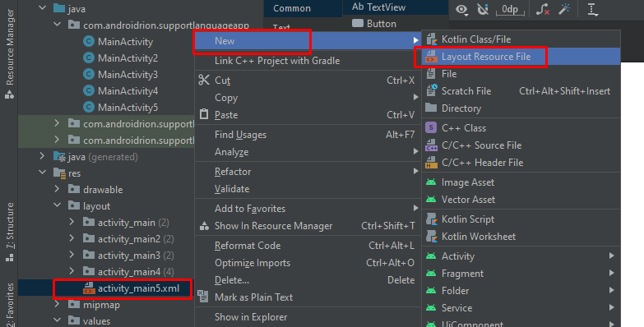The image size is (644, 327).
Task: Collapse the com.androidrion.supportlanguageapp package
Action: 57,25
